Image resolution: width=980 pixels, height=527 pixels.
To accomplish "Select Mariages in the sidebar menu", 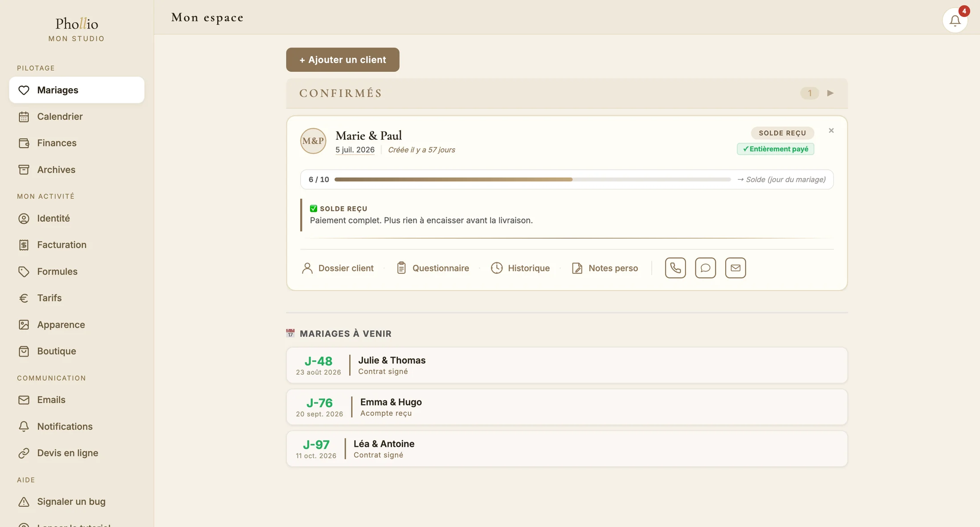I will [77, 90].
